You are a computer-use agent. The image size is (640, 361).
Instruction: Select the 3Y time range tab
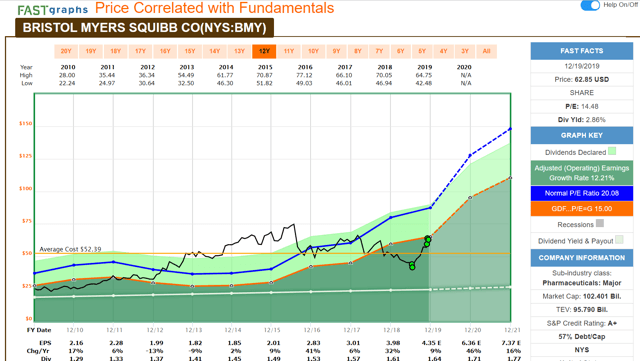point(465,51)
